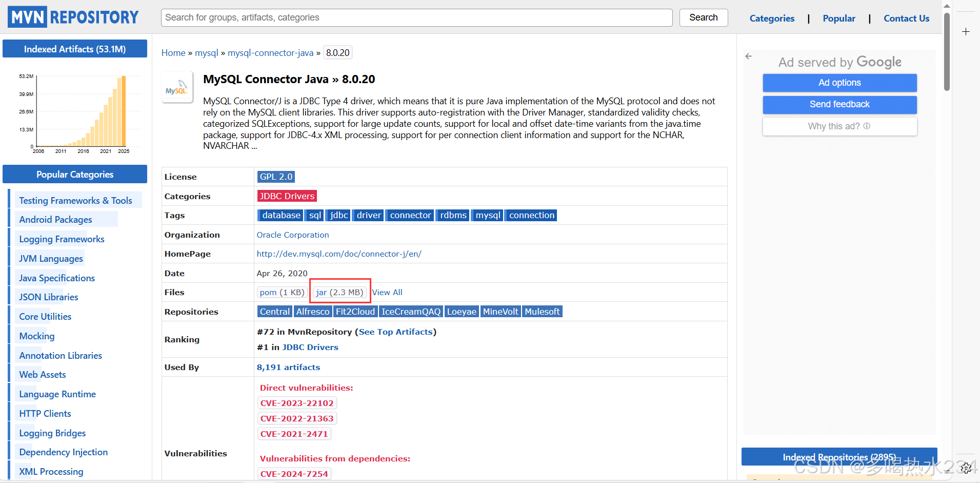Open Dependency Injection category
The image size is (980, 483).
coord(64,452)
